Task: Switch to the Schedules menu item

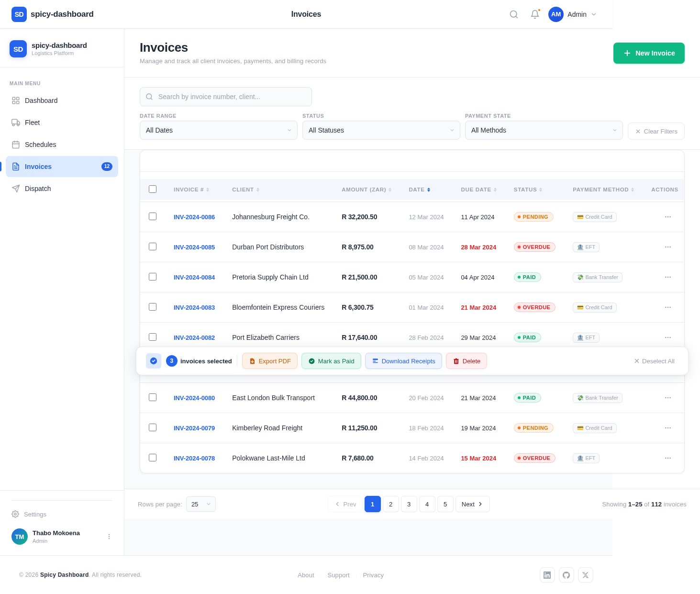Action: click(40, 145)
